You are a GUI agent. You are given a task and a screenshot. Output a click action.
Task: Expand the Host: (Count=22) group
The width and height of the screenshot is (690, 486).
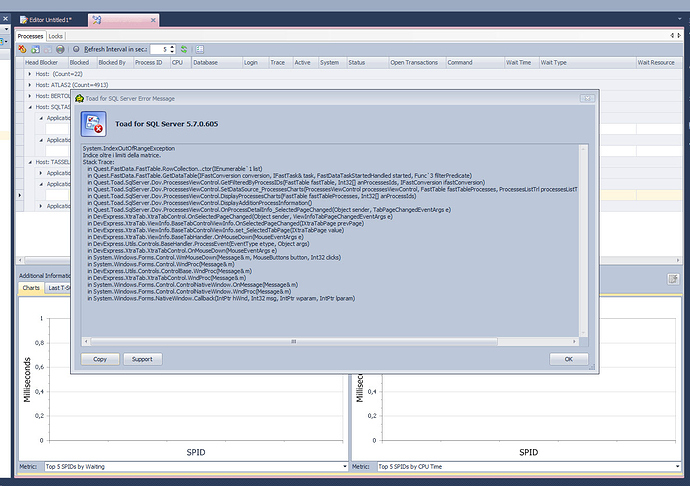tap(30, 74)
